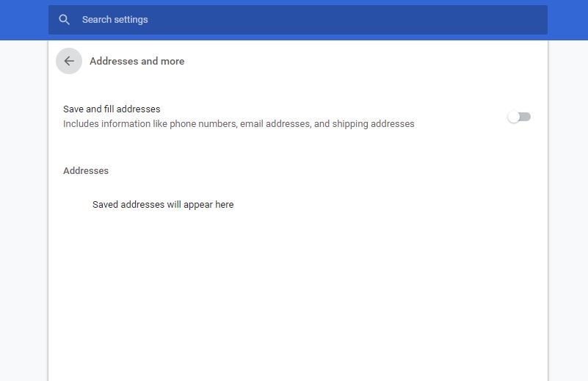Viewport: 588px width, 381px height.
Task: Click the round knob of the addresses switch
Action: pos(514,117)
